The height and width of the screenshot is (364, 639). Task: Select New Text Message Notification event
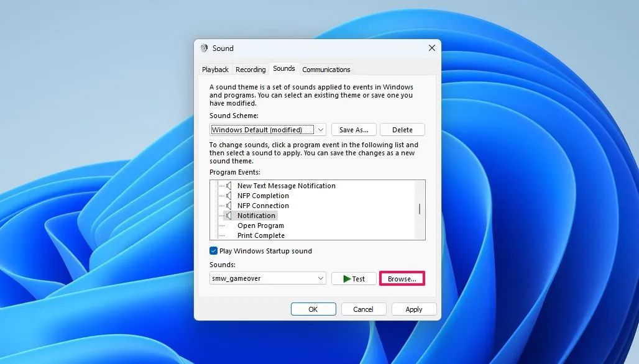tap(287, 186)
